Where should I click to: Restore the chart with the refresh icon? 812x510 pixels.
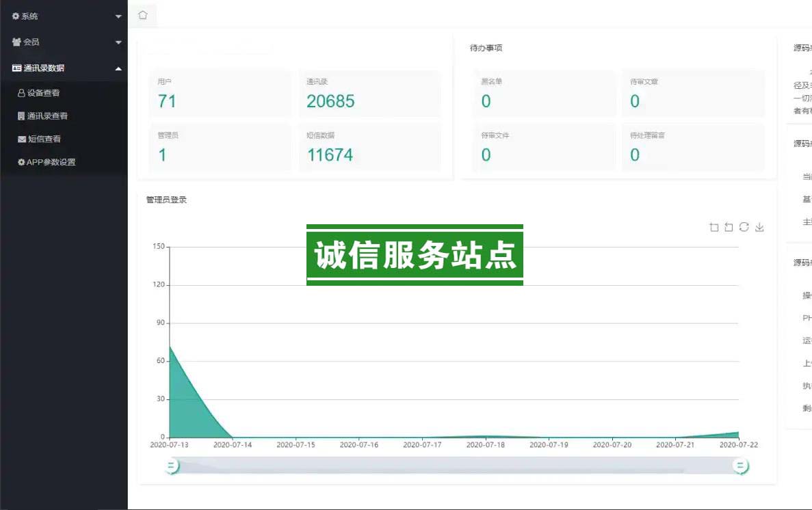[x=744, y=228]
